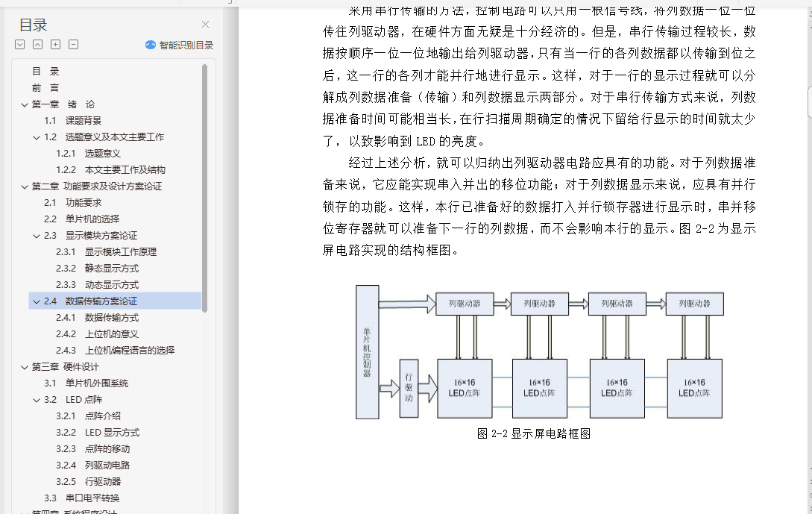Open 3.3 串口电平转换
Screen dimensions: 812x514
[81, 498]
